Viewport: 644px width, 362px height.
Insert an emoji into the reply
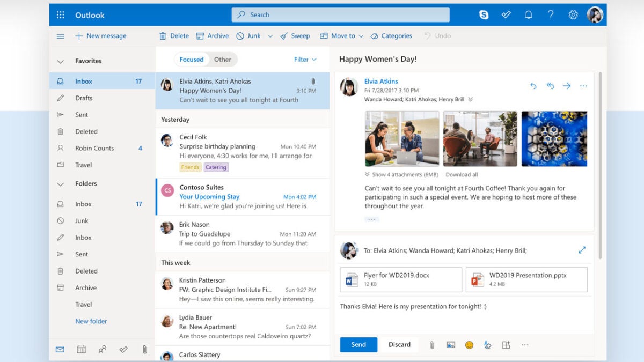point(469,345)
